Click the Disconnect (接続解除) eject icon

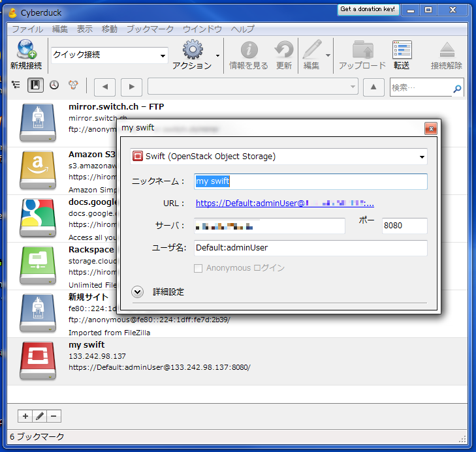click(x=447, y=50)
